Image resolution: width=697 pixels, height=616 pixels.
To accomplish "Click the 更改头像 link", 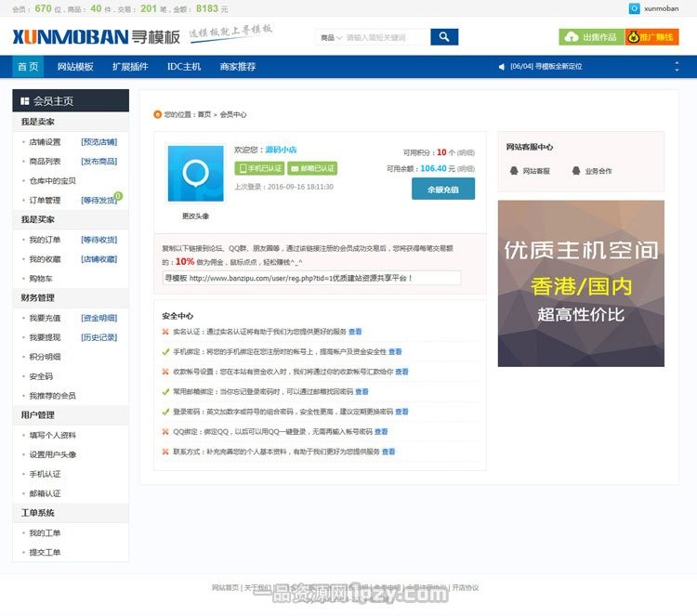I will click(195, 216).
